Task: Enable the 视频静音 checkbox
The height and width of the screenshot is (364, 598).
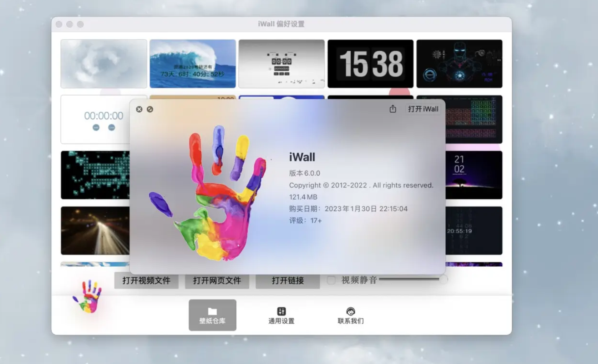Action: tap(331, 281)
